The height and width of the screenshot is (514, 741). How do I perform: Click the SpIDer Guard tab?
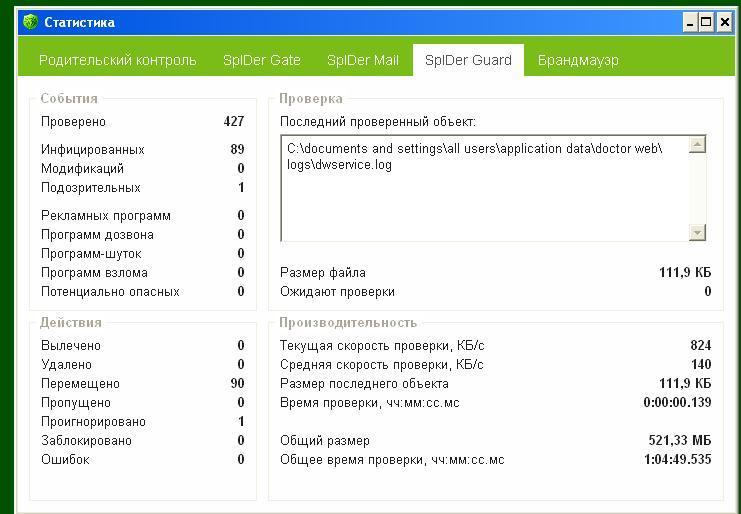pos(468,60)
